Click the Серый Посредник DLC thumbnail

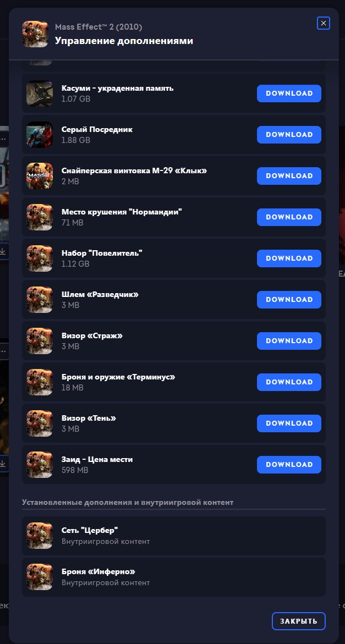(x=40, y=135)
